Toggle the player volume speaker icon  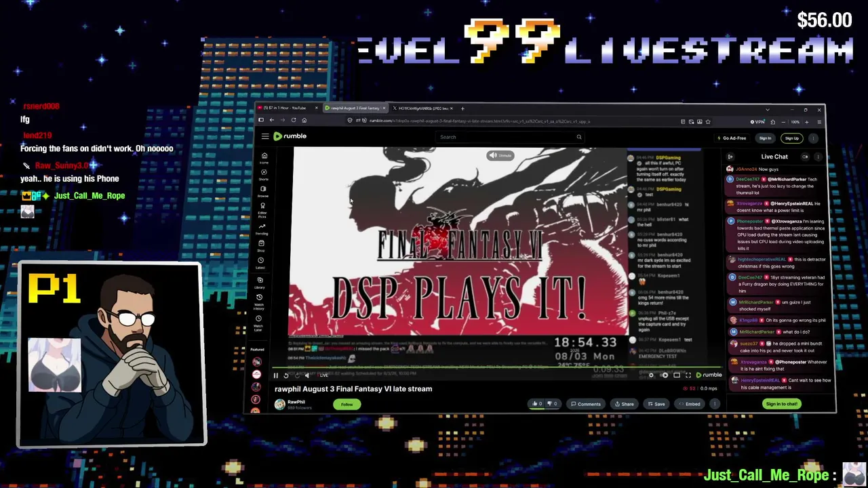pyautogui.click(x=307, y=375)
